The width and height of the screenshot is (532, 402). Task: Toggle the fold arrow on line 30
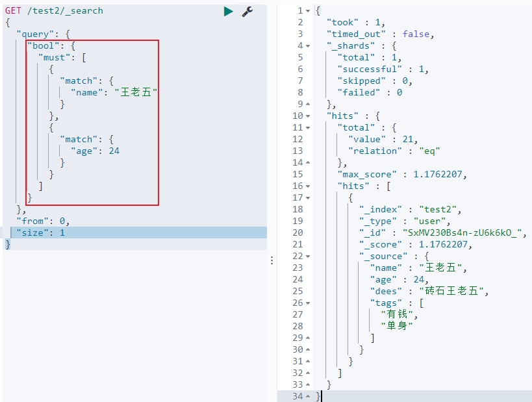pos(308,350)
